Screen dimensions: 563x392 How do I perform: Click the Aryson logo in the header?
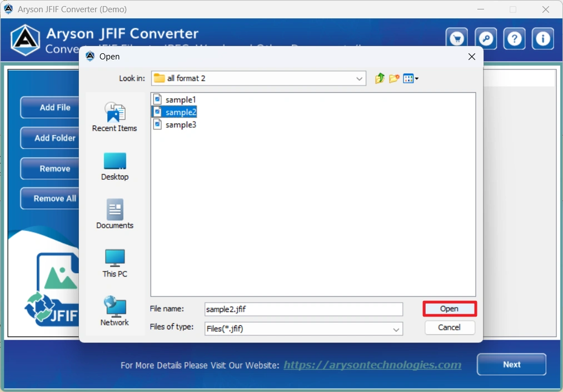coord(25,40)
